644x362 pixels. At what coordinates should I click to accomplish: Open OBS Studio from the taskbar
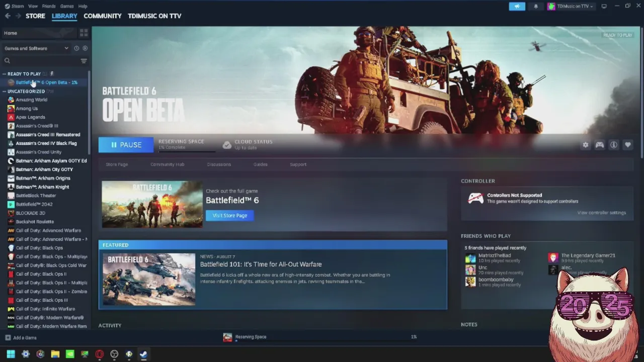click(x=114, y=354)
